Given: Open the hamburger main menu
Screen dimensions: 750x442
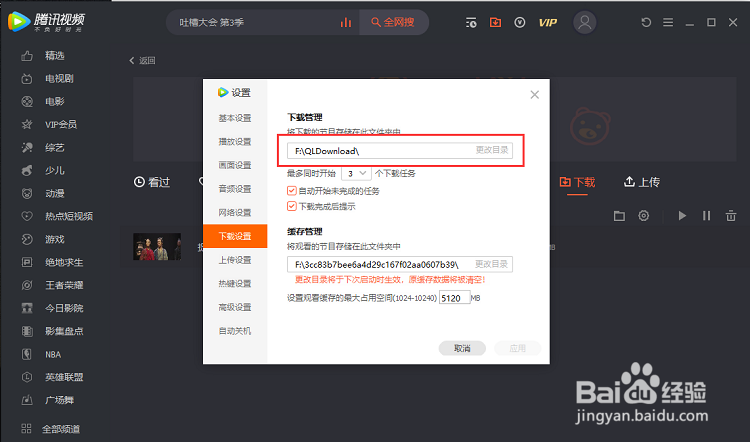Looking at the screenshot, I should (x=668, y=22).
